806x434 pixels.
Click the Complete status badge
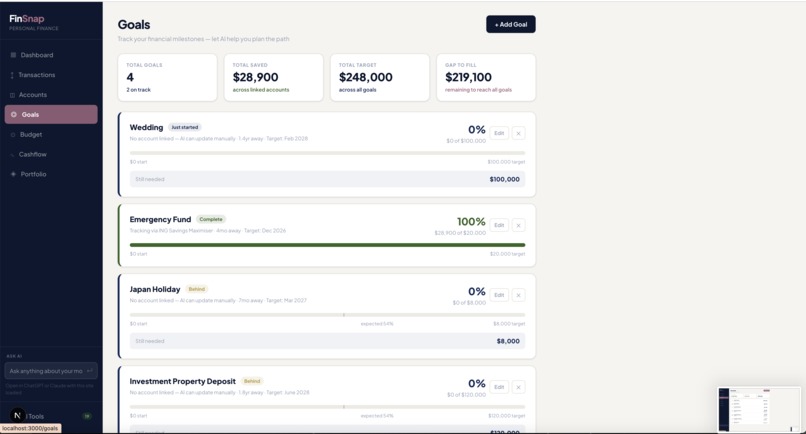(x=211, y=220)
